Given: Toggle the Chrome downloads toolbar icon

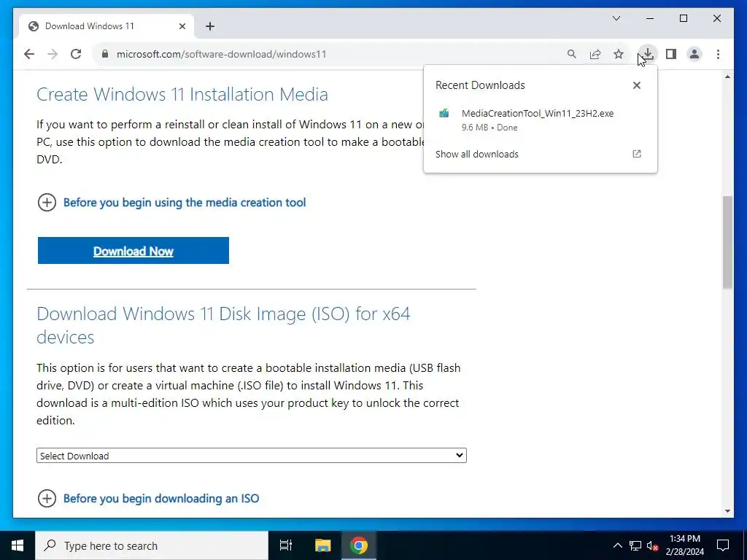Looking at the screenshot, I should [x=648, y=54].
